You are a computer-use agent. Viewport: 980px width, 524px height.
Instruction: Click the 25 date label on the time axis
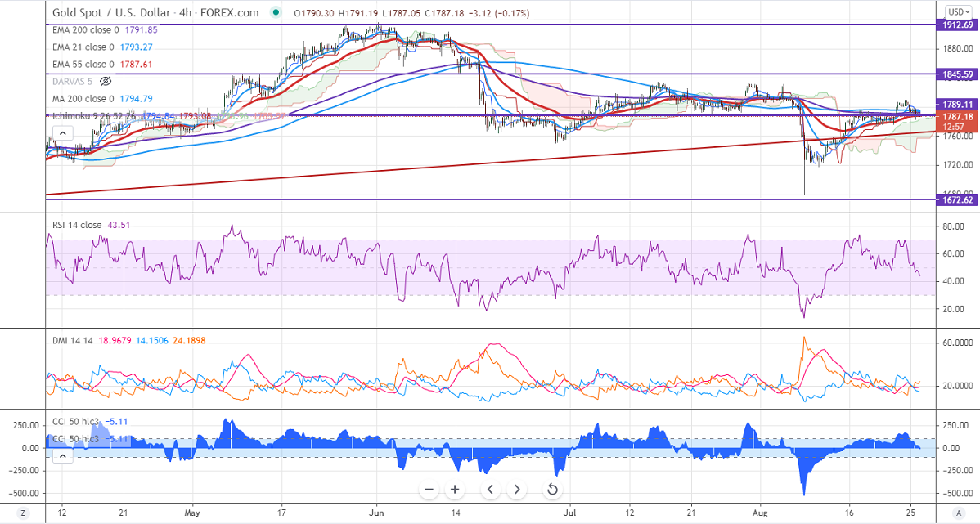(911, 513)
